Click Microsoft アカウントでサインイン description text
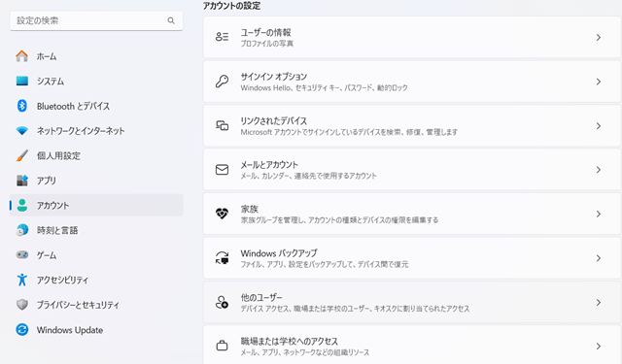This screenshot has height=364, width=622. pyautogui.click(x=349, y=132)
